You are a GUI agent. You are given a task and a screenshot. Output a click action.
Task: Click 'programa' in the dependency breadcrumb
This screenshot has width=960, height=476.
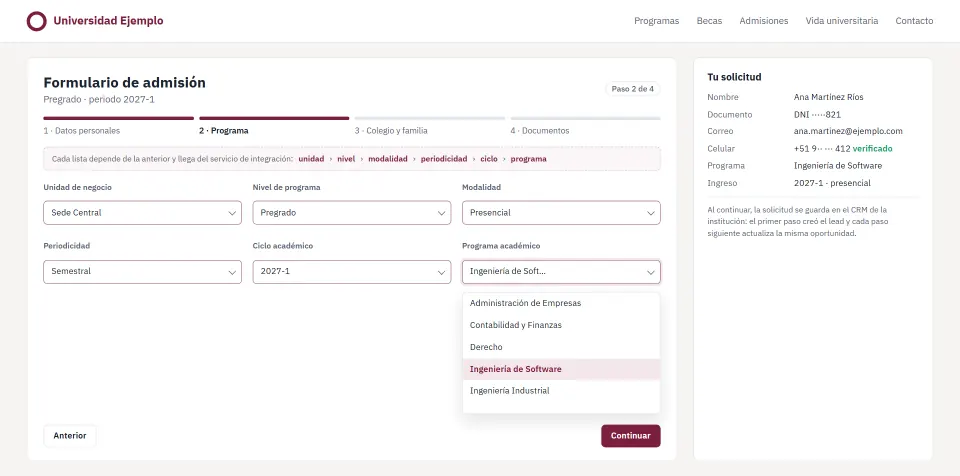(x=528, y=159)
